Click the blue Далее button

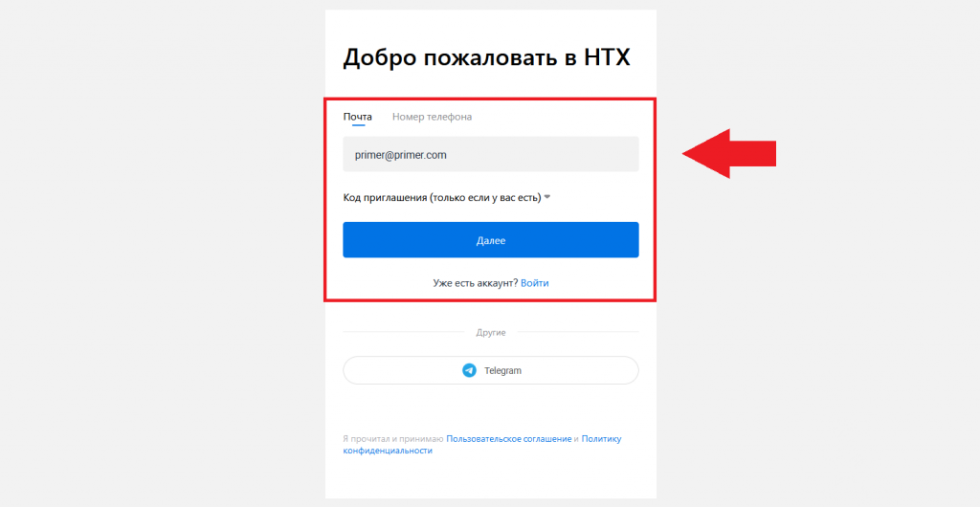pyautogui.click(x=491, y=240)
